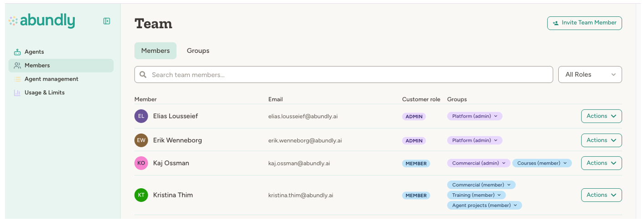Click ADMIN badge in Elias Lousseief's row
The image size is (644, 222).
pyautogui.click(x=414, y=117)
